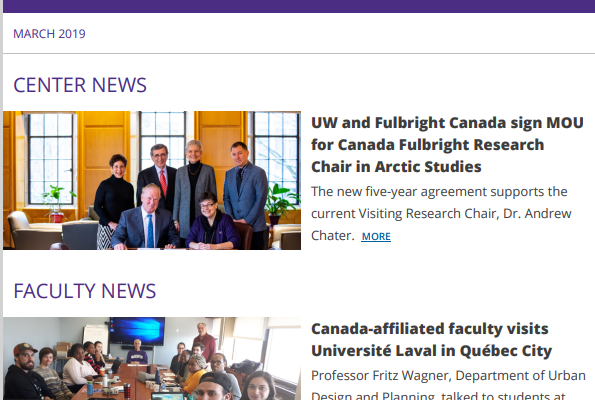Image resolution: width=595 pixels, height=400 pixels.
Task: Click the five-year agreement description paragraph
Action: (441, 213)
